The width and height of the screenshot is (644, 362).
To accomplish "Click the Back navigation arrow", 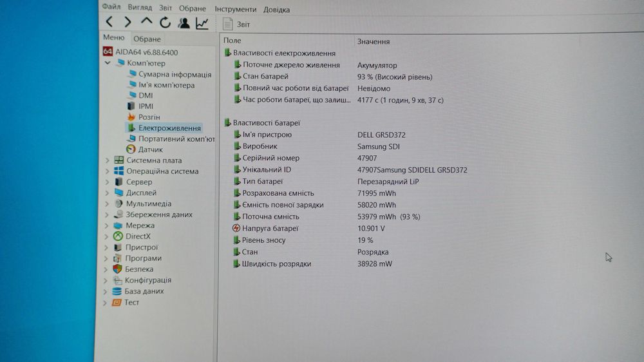I will click(x=109, y=21).
